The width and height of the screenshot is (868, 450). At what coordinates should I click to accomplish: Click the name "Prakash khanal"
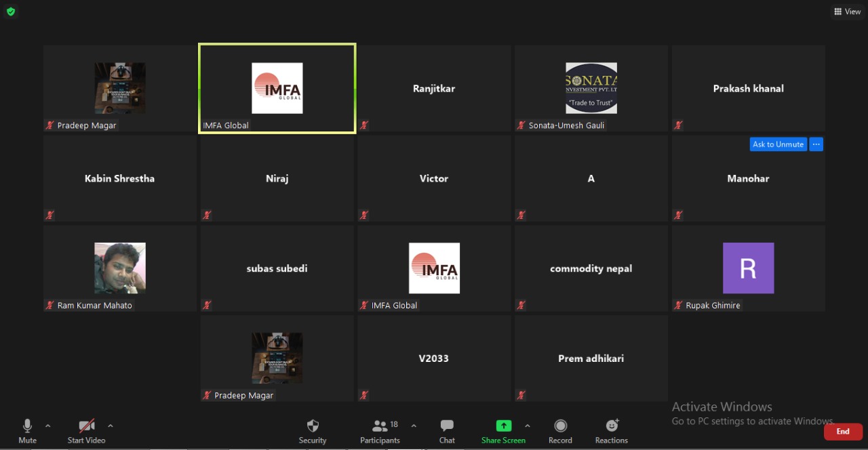(749, 89)
